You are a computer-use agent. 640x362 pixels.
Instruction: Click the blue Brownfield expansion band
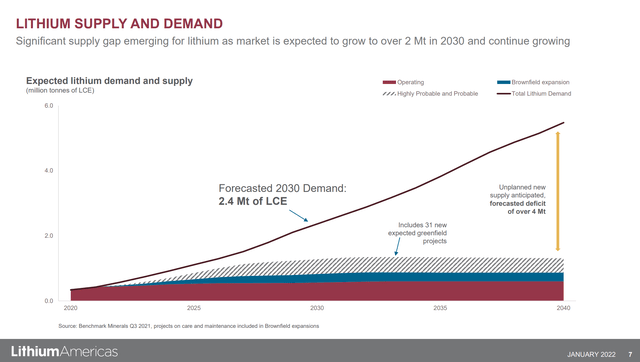(x=408, y=278)
